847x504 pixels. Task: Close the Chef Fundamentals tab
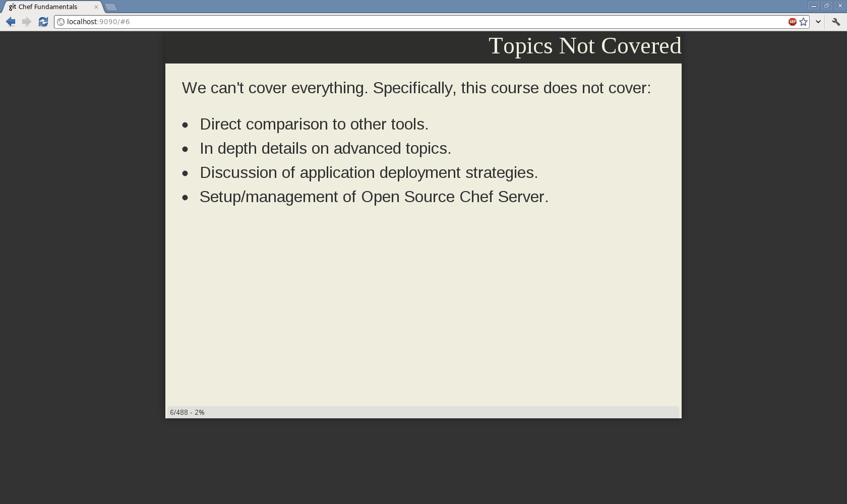point(96,7)
